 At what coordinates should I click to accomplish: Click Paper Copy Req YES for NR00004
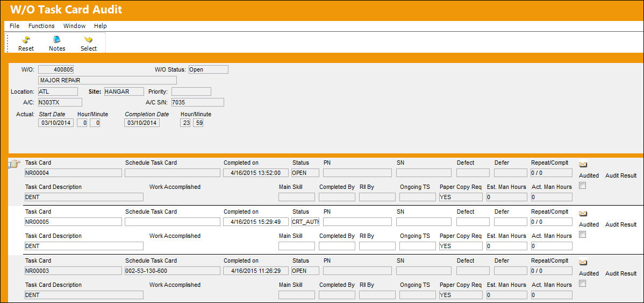pos(460,197)
